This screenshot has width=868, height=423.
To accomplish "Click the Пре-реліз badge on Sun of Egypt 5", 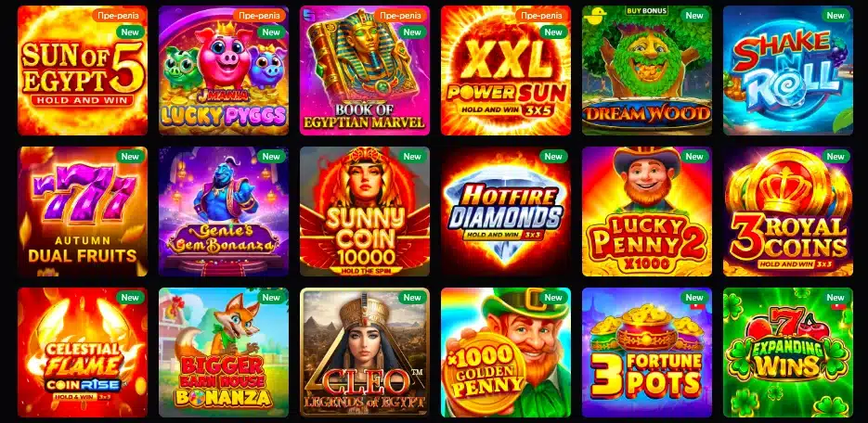I will coord(119,16).
